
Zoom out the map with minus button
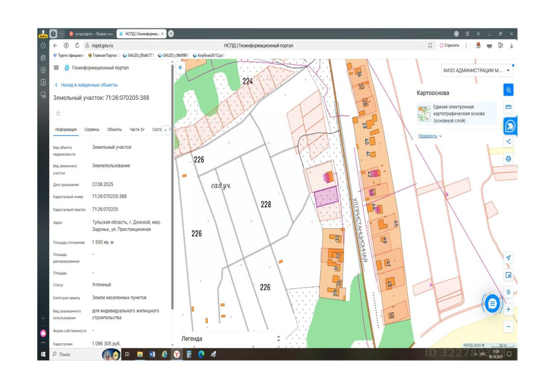click(508, 327)
